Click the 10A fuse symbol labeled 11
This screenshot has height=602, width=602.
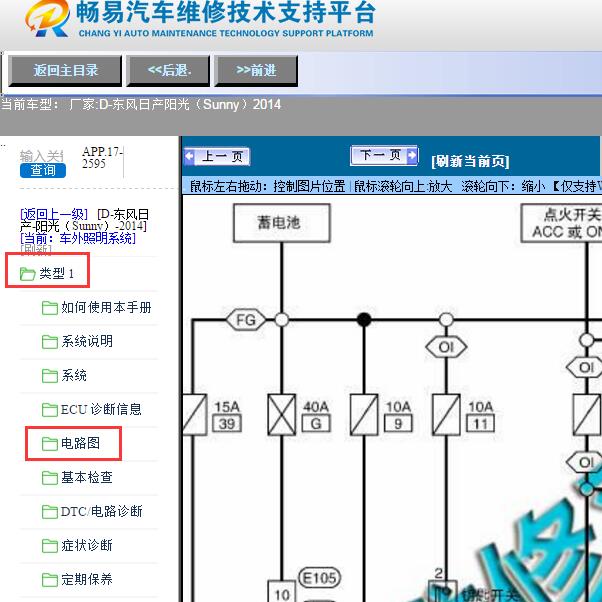pos(446,415)
